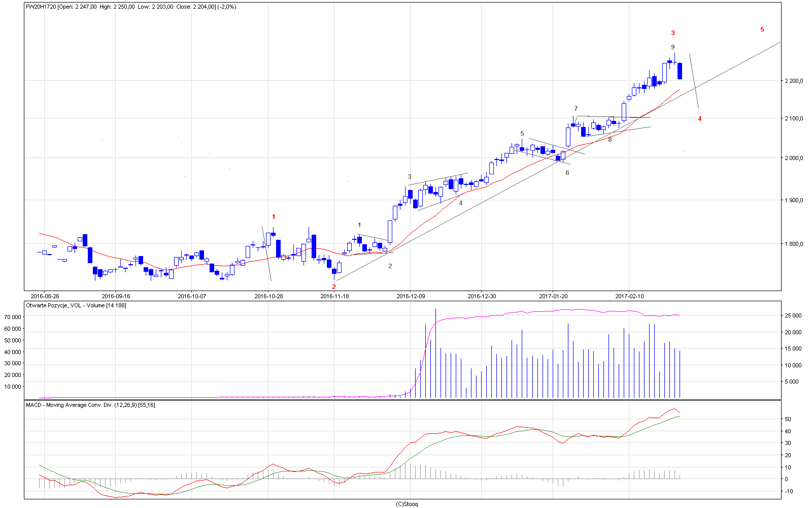
Task: Select the 2017-02-10 date label
Action: [x=629, y=296]
